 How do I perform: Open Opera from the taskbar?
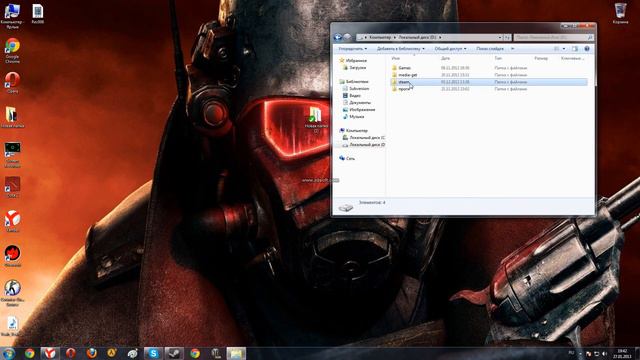71,353
